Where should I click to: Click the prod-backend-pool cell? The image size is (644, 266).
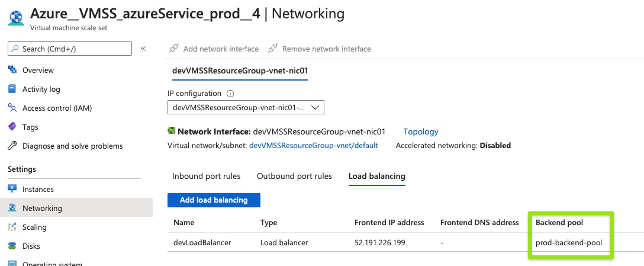coord(569,242)
